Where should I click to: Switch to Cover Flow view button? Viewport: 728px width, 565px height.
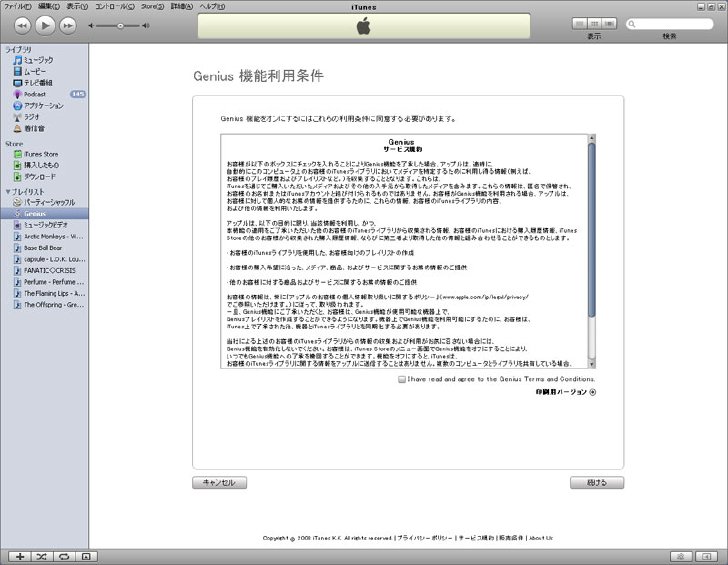pos(609,24)
